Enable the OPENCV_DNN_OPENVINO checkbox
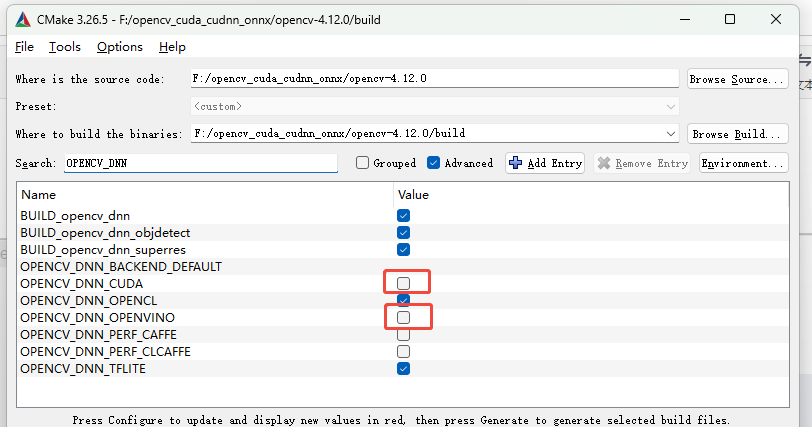 point(404,317)
